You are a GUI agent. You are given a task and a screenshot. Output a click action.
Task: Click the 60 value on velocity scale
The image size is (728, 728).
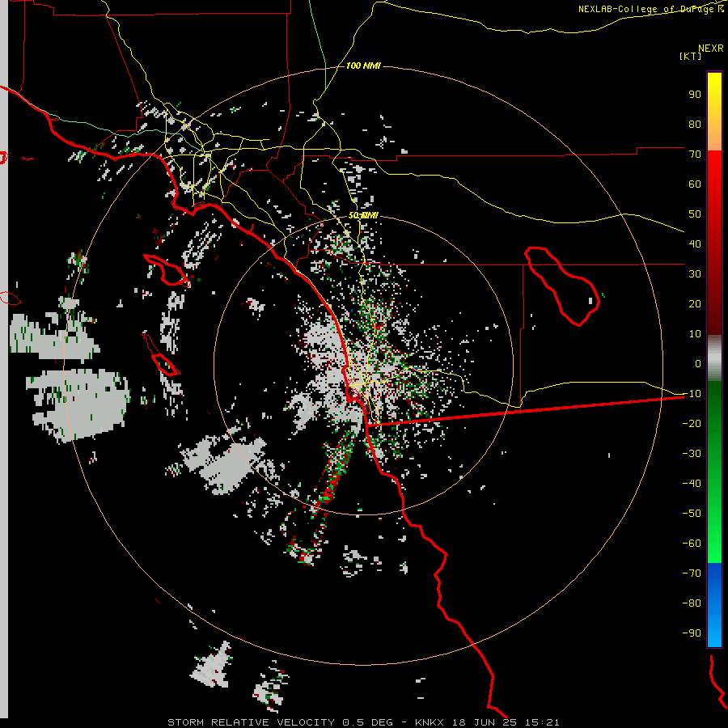pos(695,184)
